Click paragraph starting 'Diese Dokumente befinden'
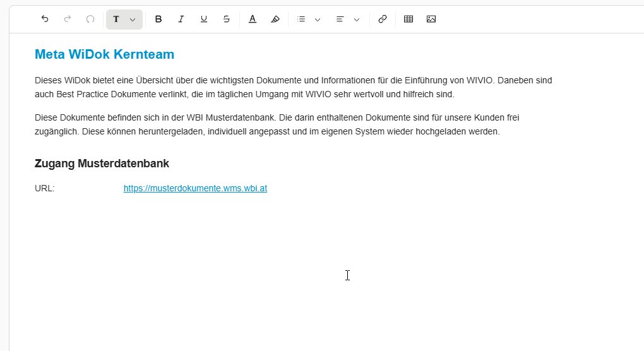The height and width of the screenshot is (351, 644). [277, 124]
